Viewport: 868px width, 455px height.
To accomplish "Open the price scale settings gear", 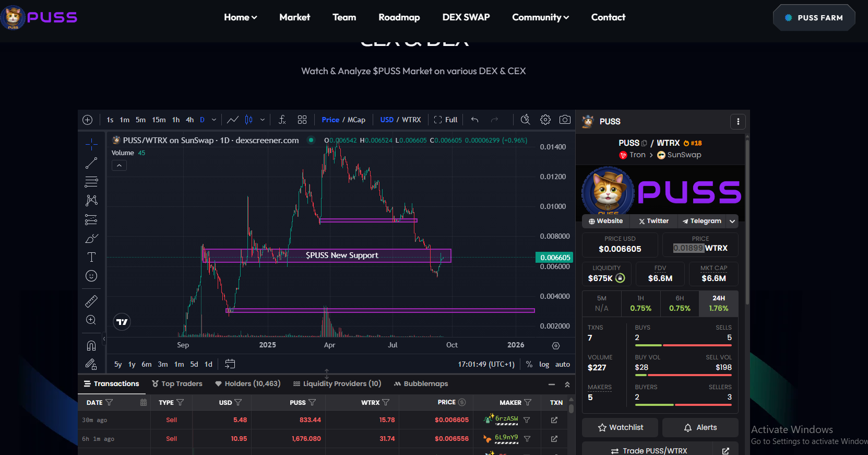I will 556,345.
